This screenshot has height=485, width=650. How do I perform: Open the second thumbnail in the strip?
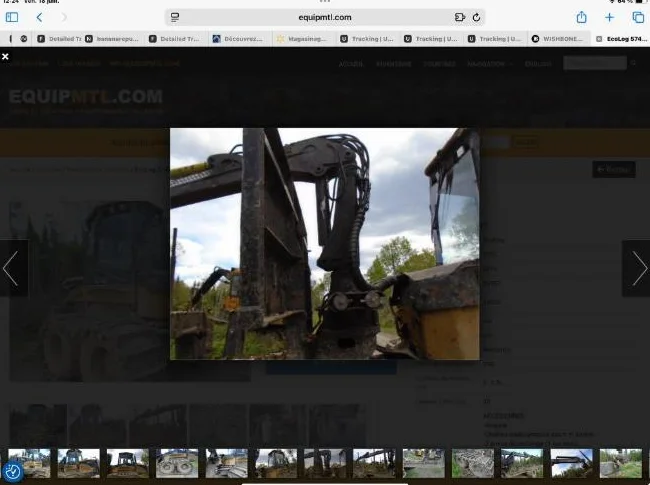point(78,463)
